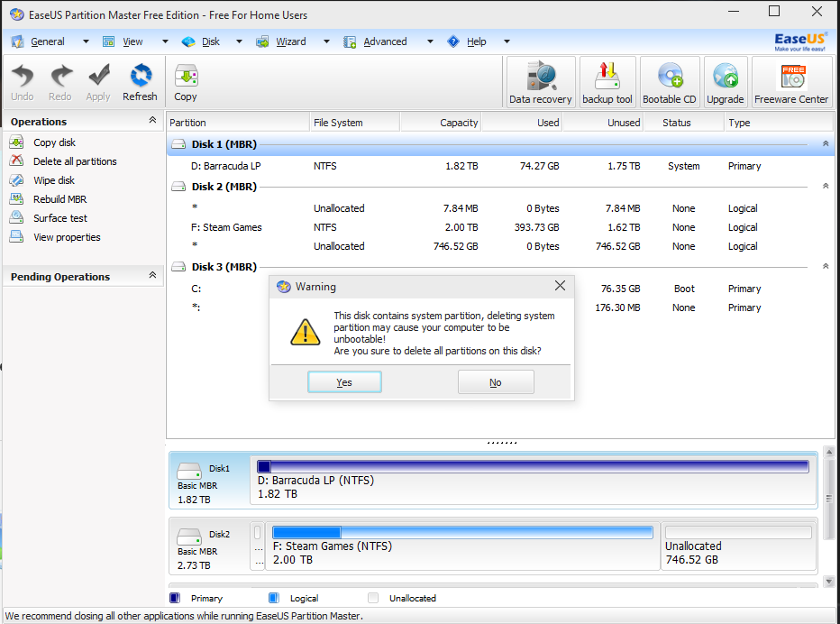
Task: Collapse the Disk 3 (MBR) group
Action: 826,266
